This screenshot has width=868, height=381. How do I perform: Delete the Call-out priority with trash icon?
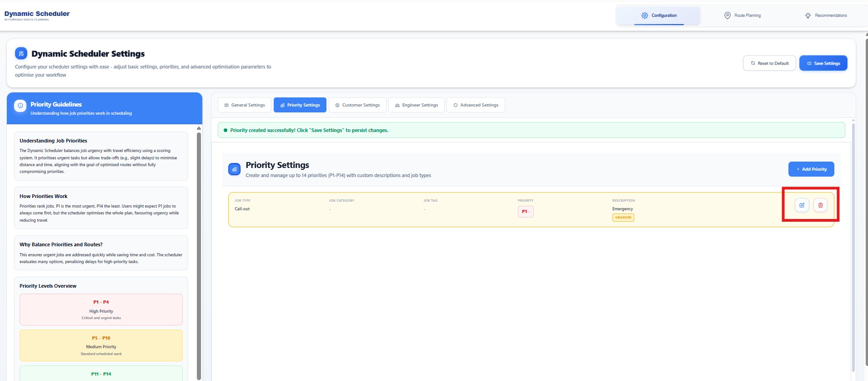(x=820, y=205)
